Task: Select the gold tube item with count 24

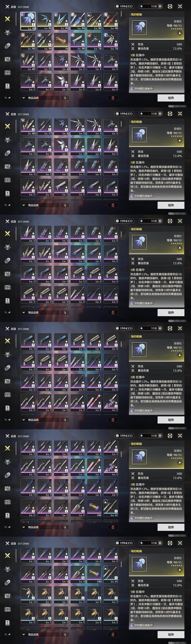Action: coord(61,41)
